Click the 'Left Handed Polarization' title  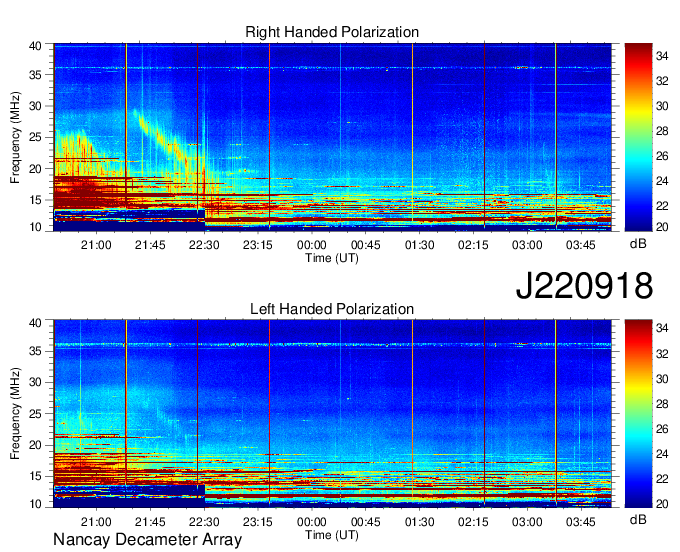332,309
